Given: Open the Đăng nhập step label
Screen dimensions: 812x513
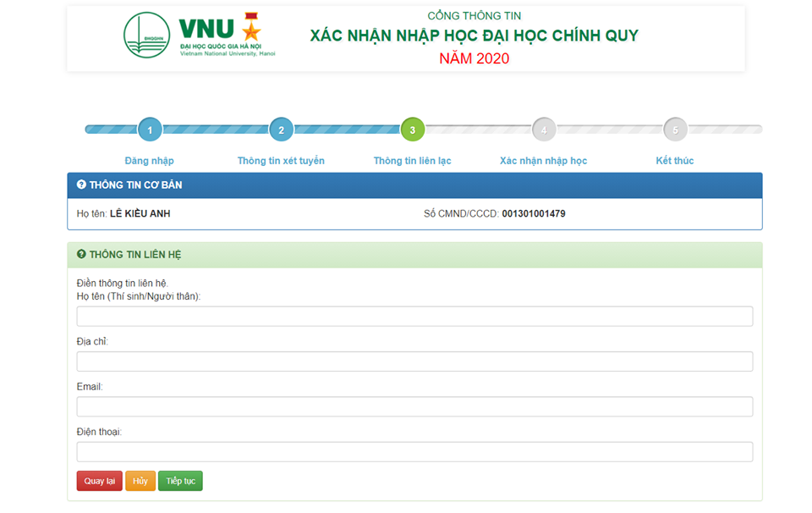Looking at the screenshot, I should coord(150,161).
